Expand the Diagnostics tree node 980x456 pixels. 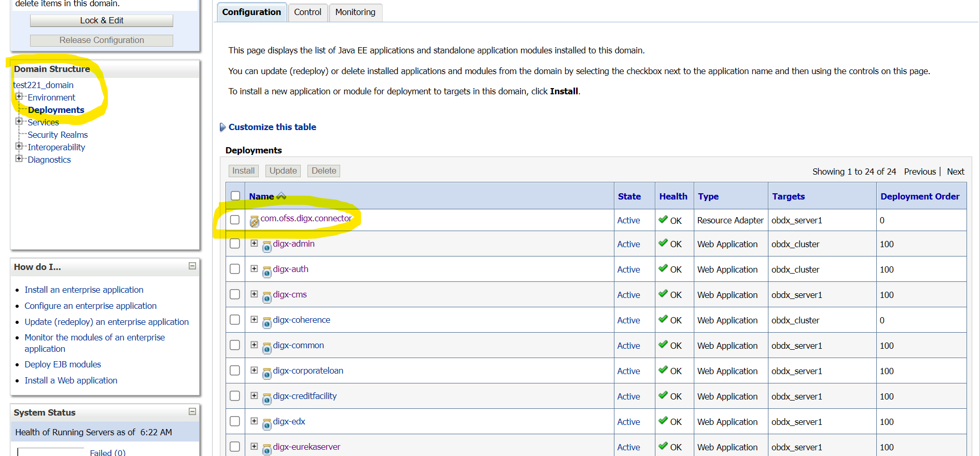[x=19, y=159]
